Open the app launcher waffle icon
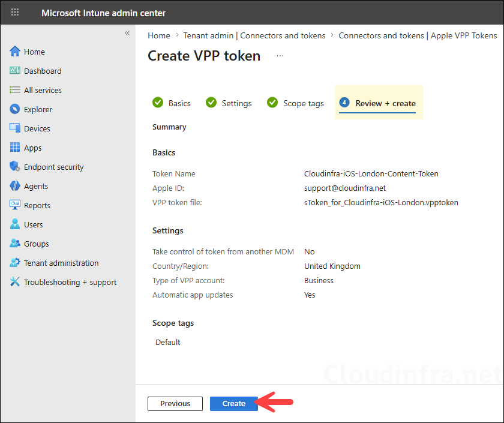This screenshot has height=423, width=504. pos(15,12)
